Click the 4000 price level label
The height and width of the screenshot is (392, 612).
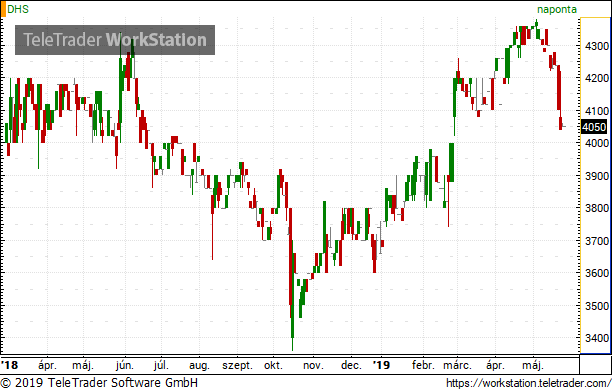tap(597, 143)
